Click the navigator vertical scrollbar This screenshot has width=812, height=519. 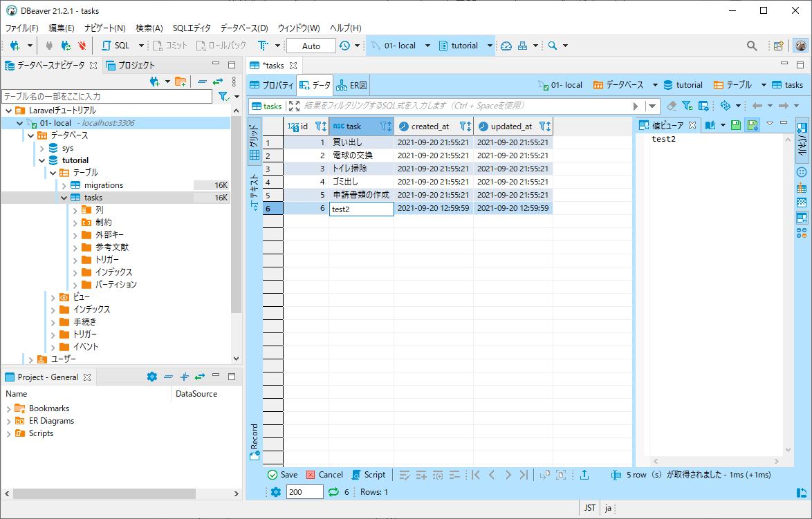point(236,215)
